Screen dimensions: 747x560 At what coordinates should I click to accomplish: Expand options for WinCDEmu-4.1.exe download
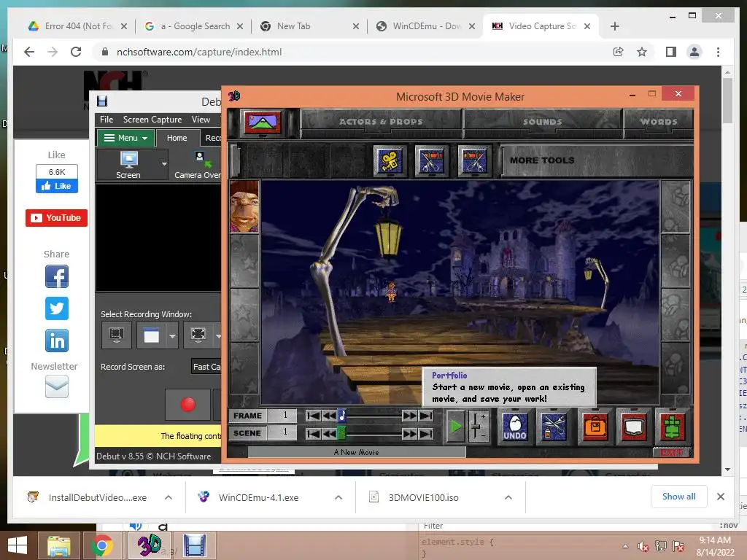click(338, 497)
